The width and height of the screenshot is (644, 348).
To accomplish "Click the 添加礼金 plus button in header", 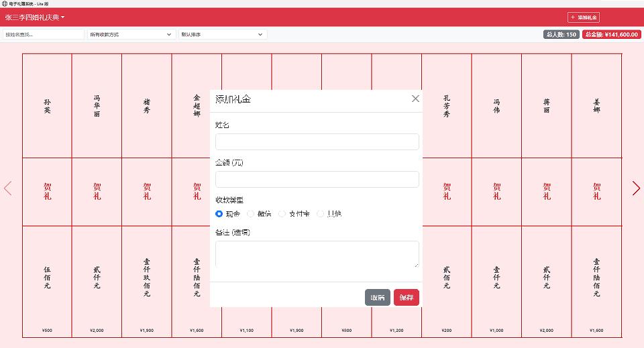I will 583,17.
